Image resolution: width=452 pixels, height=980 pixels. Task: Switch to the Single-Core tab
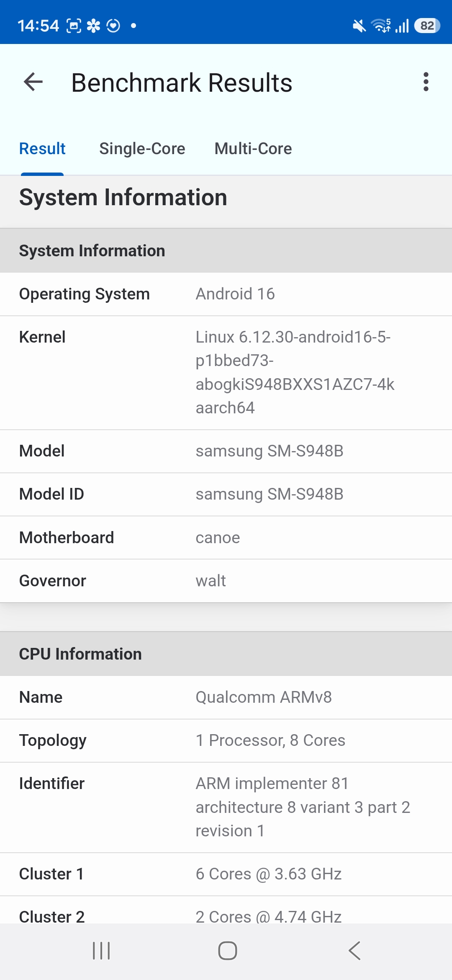point(142,149)
